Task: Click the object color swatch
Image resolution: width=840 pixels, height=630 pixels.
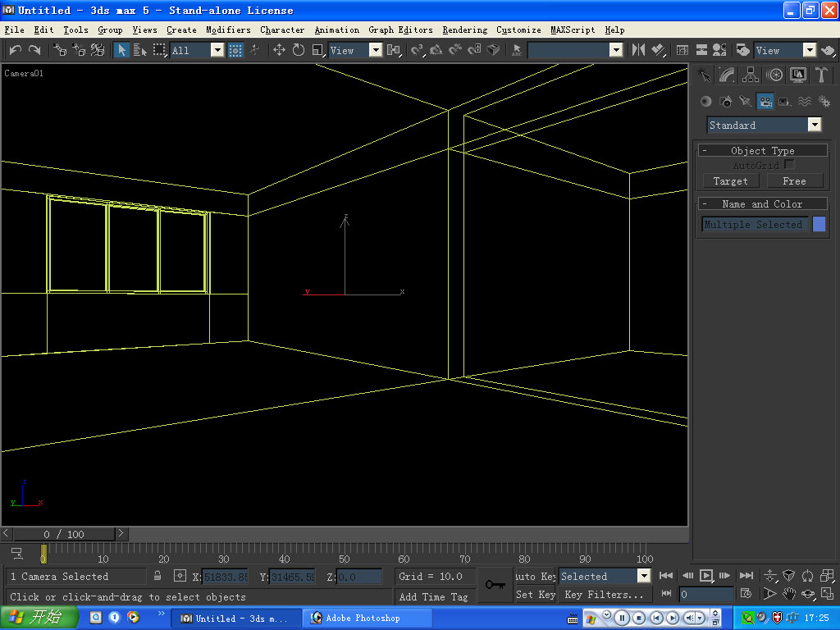Action: [x=819, y=224]
